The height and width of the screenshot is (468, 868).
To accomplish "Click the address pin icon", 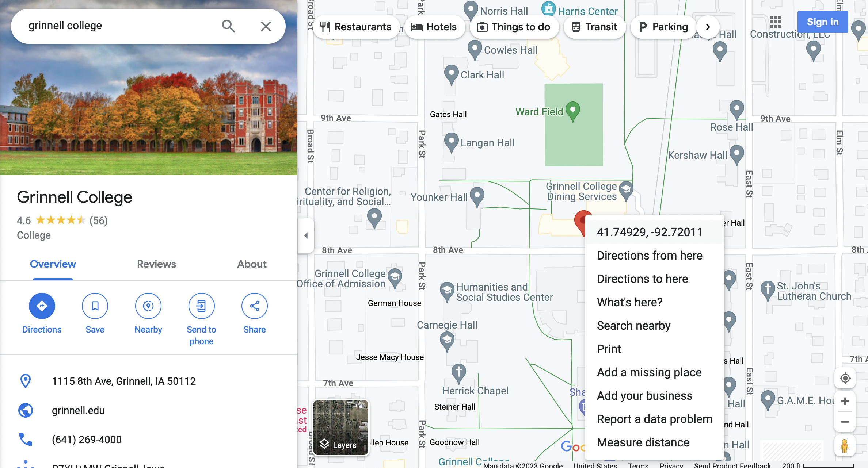I will 26,381.
